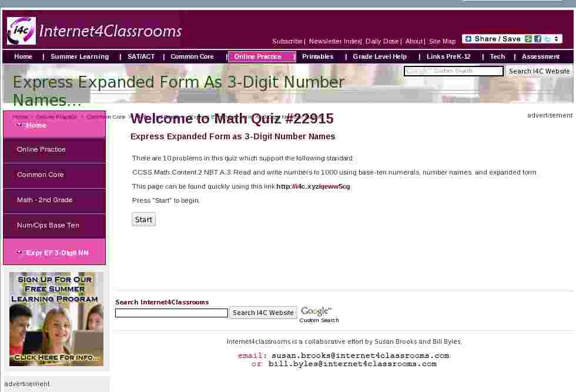This screenshot has width=576, height=392.
Task: Open Num/Ops Base Ten sidebar item
Action: (54, 226)
